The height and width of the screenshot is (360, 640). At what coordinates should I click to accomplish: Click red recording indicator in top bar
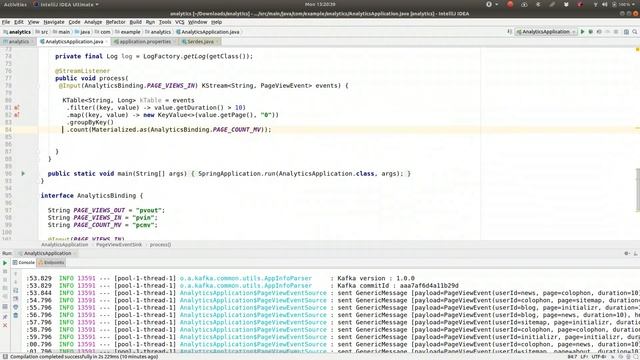click(510, 4)
